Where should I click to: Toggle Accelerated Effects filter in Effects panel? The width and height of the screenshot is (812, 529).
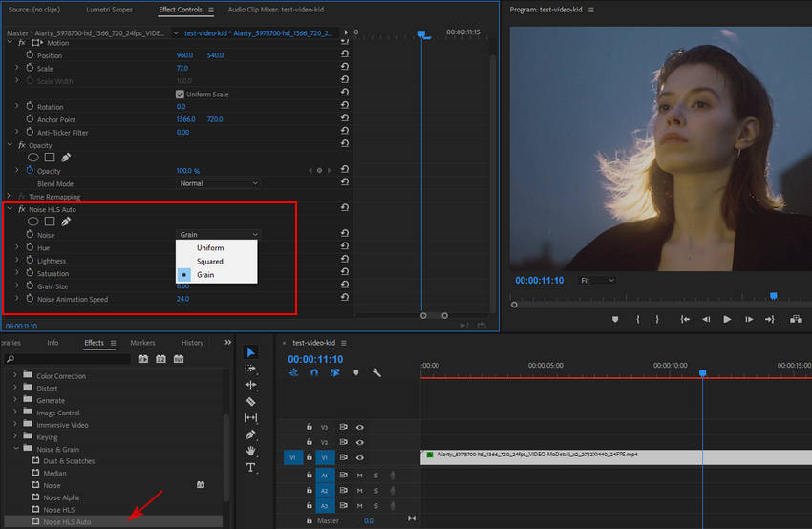click(143, 359)
